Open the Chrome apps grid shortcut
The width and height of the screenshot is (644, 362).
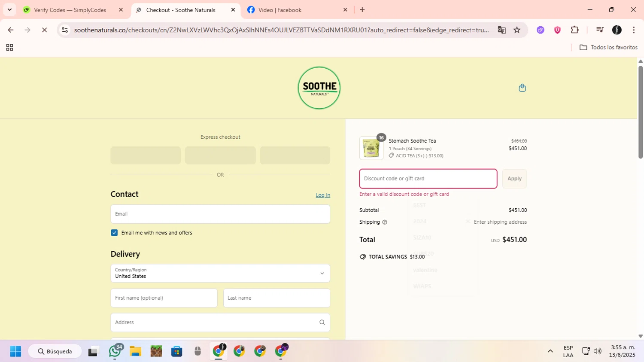click(9, 47)
